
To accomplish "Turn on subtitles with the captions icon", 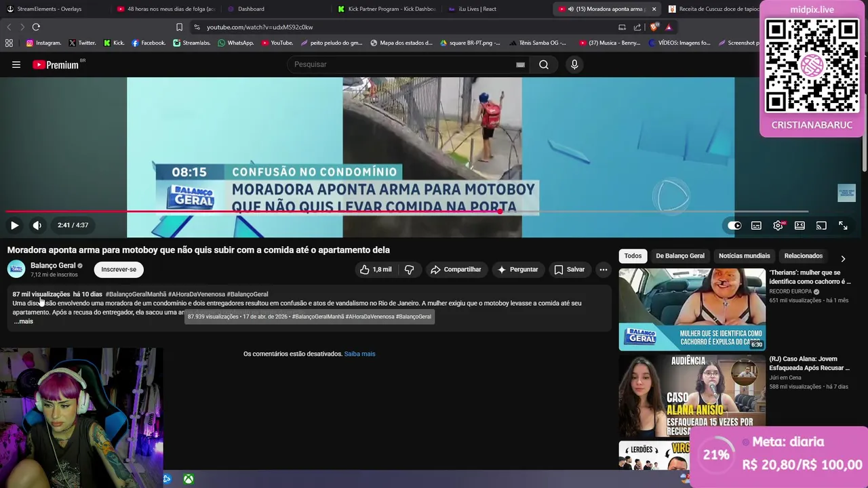I will [x=756, y=226].
